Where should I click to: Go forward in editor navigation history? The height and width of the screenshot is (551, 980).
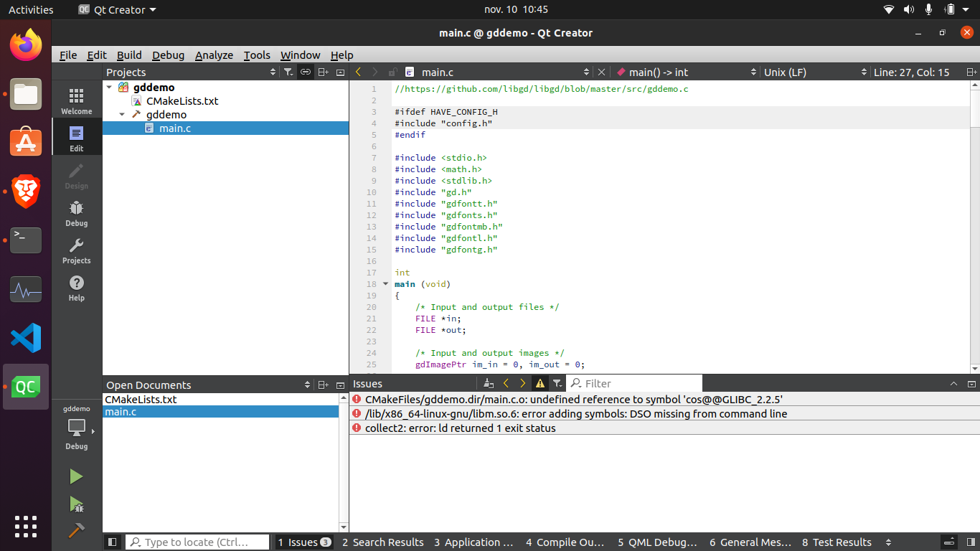point(375,72)
